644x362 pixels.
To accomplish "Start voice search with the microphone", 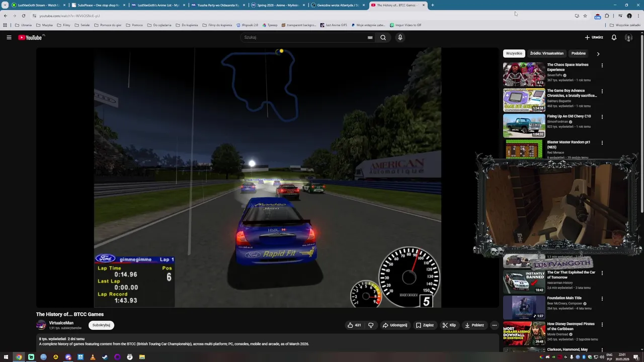I will pyautogui.click(x=400, y=37).
